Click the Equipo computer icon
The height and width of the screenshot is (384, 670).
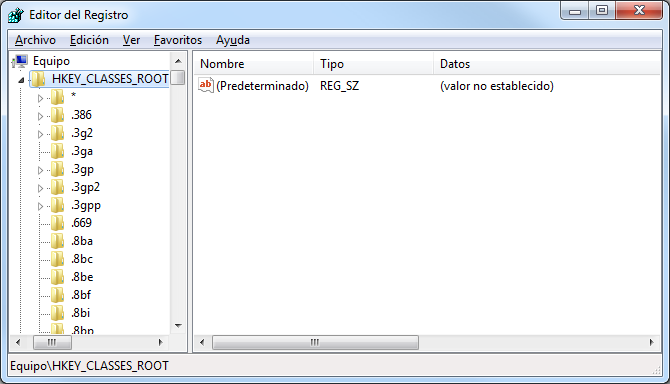(20, 61)
